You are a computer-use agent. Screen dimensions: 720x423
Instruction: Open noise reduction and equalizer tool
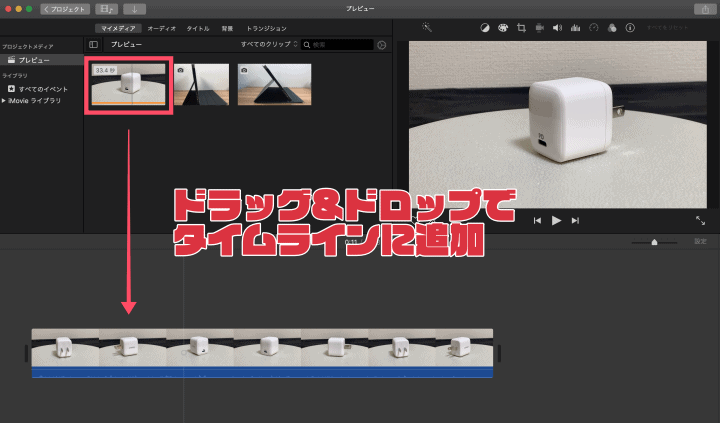tap(575, 28)
